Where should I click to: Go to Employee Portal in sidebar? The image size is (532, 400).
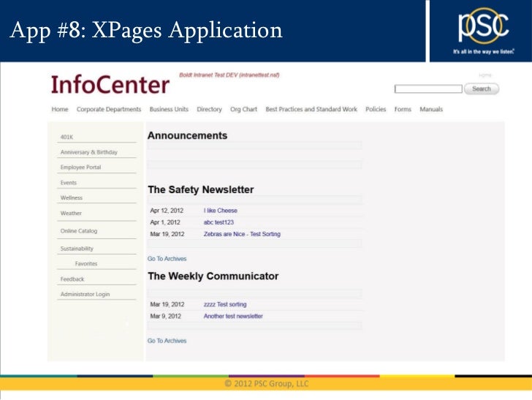coord(80,167)
